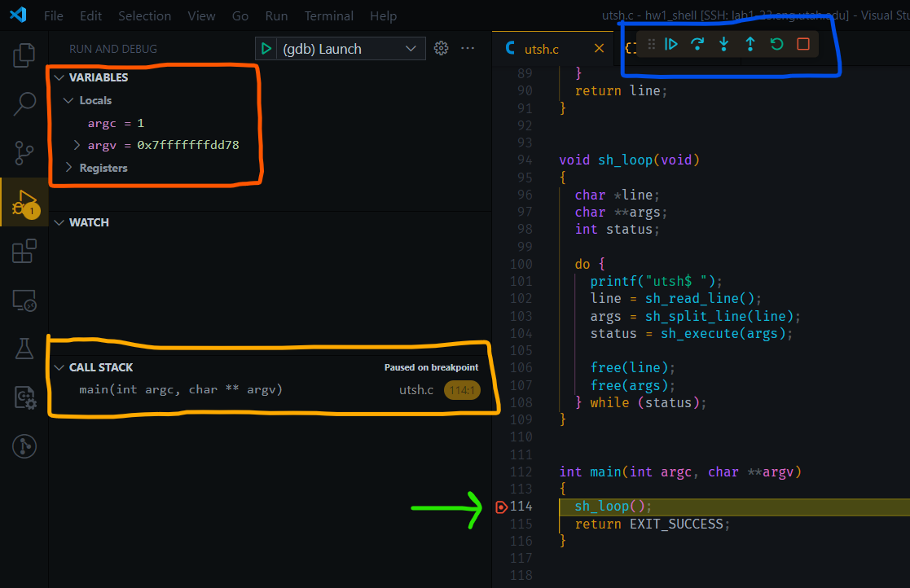The image size is (910, 588).
Task: Click Step Into debug arrow
Action: [x=723, y=45]
